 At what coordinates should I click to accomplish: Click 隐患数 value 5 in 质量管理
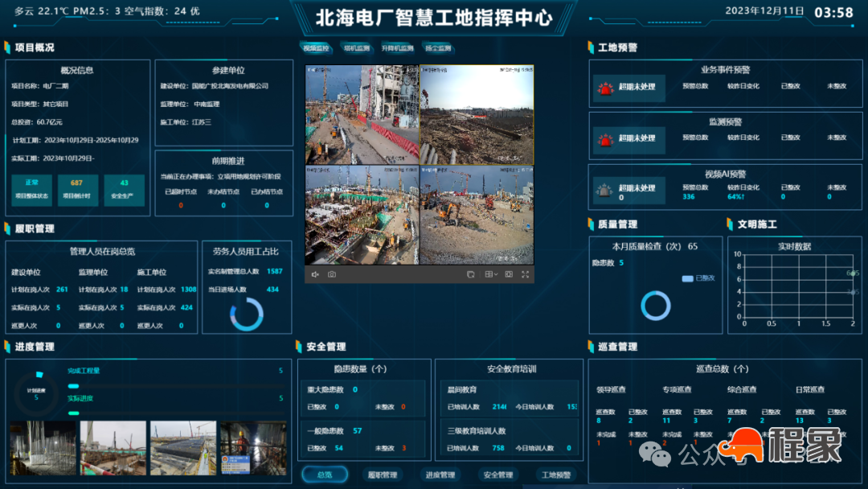pos(621,262)
